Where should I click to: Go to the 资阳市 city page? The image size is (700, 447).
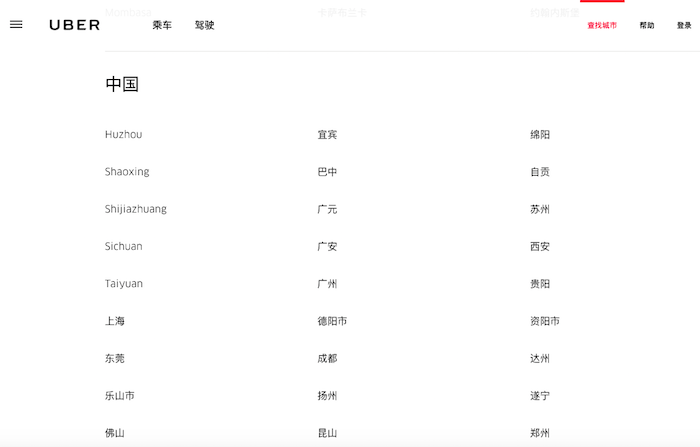(x=545, y=321)
